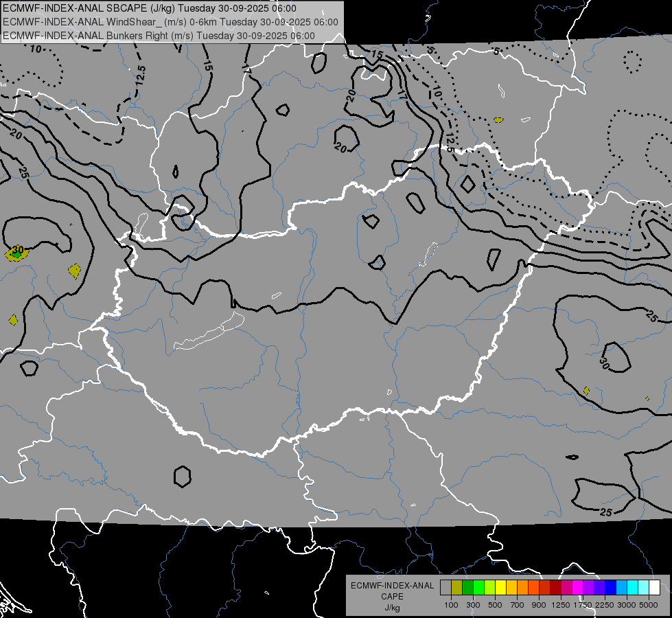Screen dimensions: 672x618
Task: Pick the orange legend swatch after 700
Action: pos(523,587)
